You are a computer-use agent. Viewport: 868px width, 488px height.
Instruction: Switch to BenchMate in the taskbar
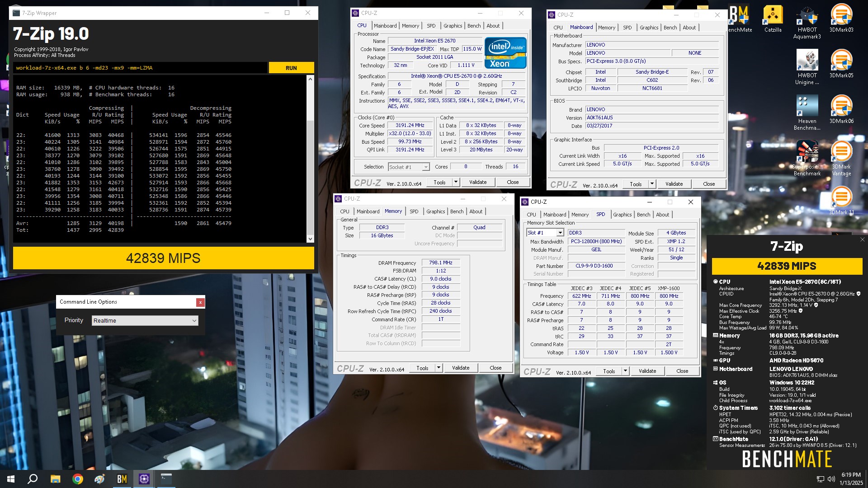point(122,479)
